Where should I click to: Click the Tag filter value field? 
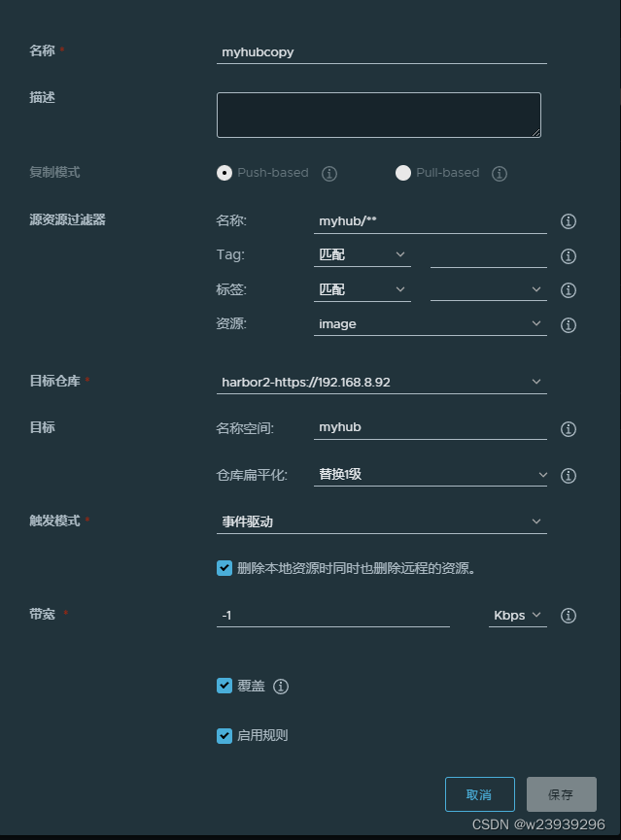489,255
